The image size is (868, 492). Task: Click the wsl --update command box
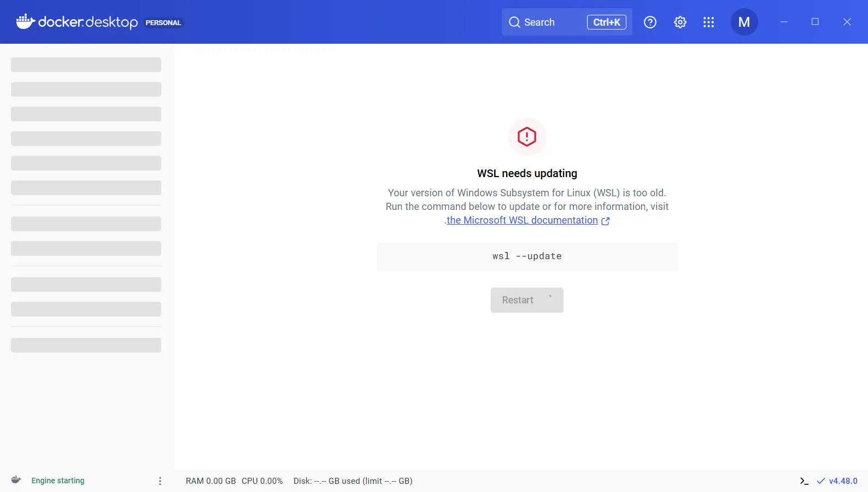pyautogui.click(x=527, y=256)
